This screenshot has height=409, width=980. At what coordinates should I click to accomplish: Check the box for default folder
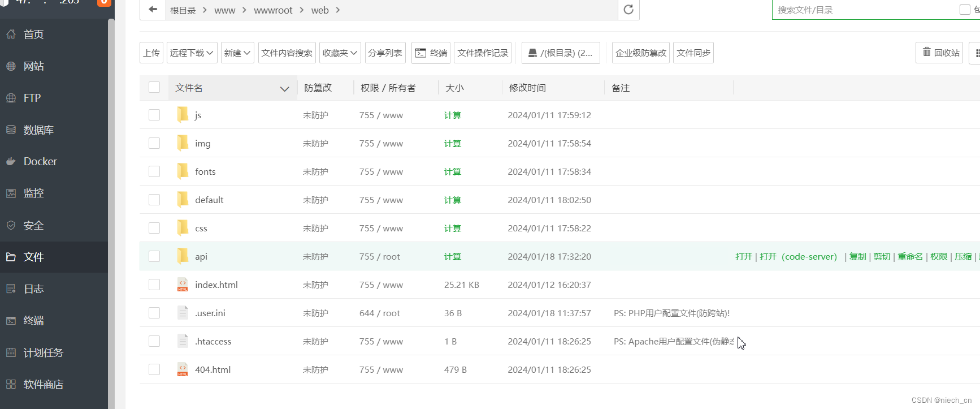154,200
